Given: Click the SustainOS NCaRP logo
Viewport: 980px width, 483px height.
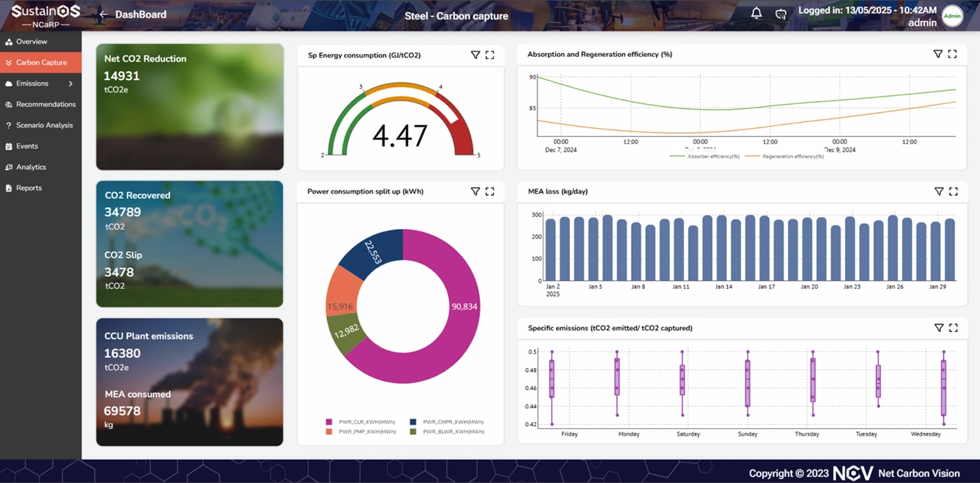Looking at the screenshot, I should pos(45,16).
